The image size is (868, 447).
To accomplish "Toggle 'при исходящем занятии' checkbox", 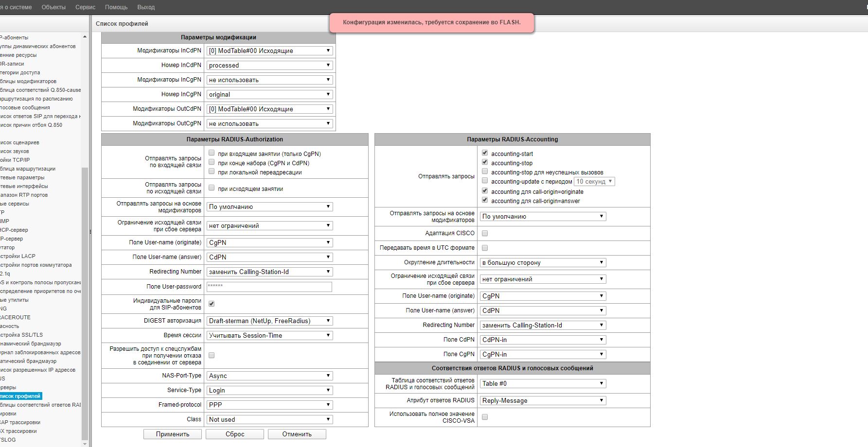I will tap(212, 188).
